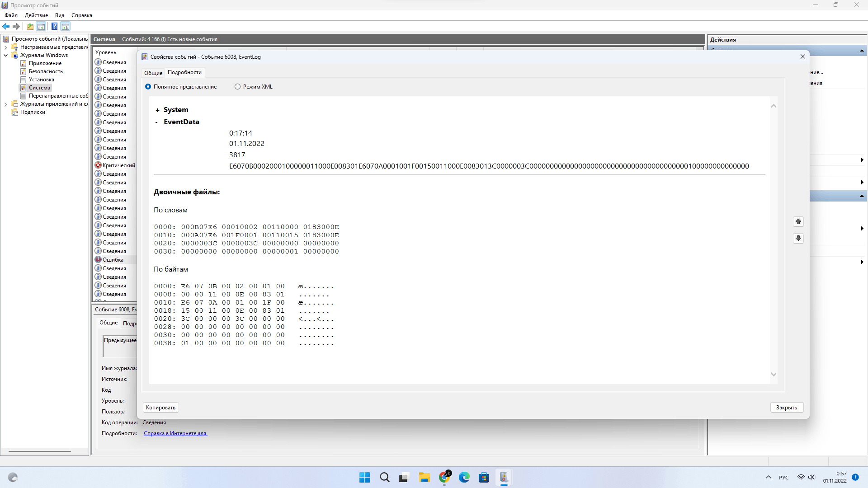
Task: Select Перенаправленные события log in tree
Action: pos(58,96)
